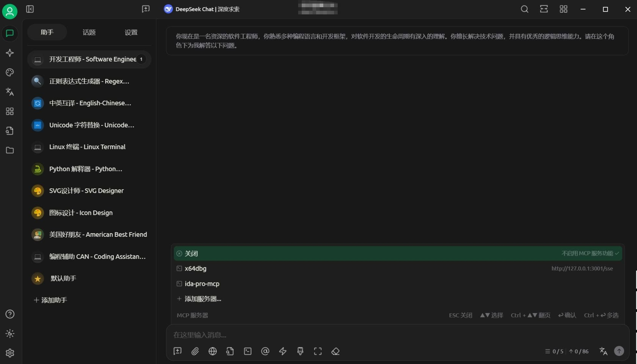Toggle light/dark theme in sidebar
This screenshot has height=364, width=637.
pos(10,333)
